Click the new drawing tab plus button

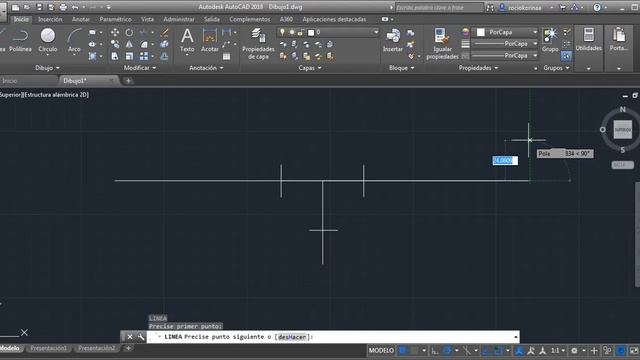[x=128, y=81]
